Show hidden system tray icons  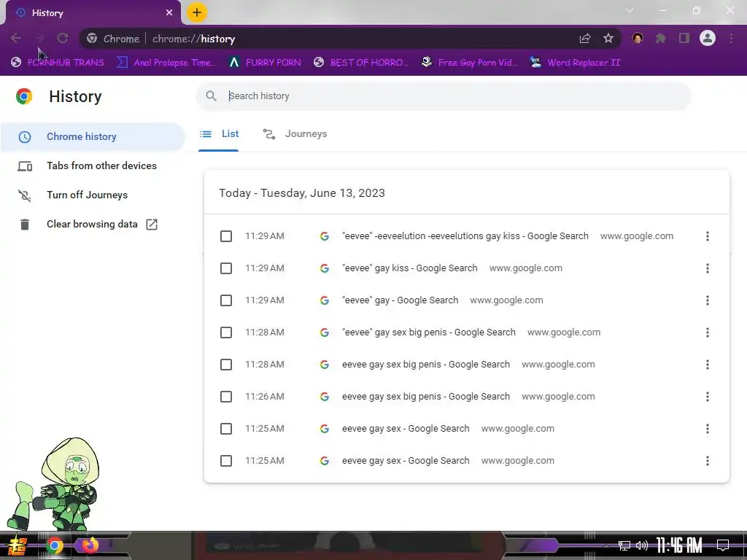[606, 545]
